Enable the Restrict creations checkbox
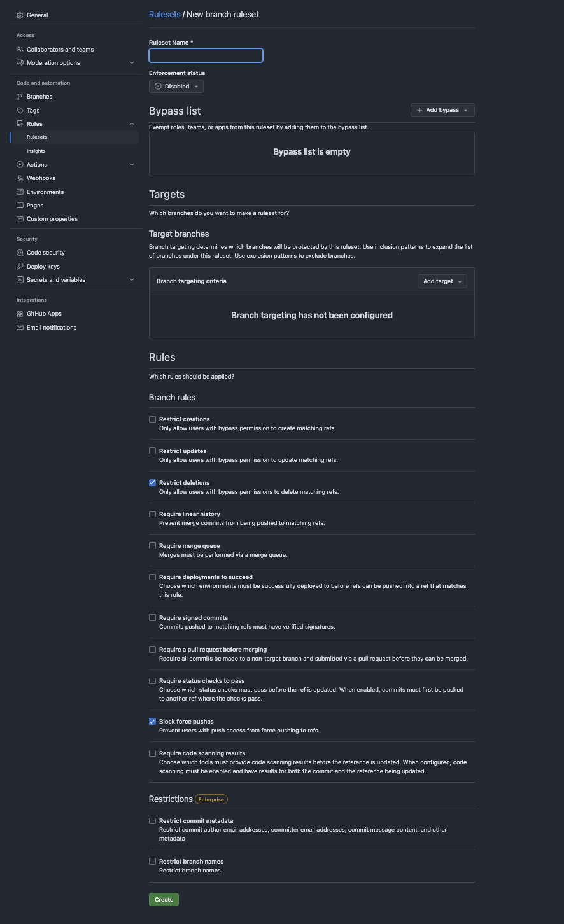This screenshot has height=924, width=564. click(153, 419)
